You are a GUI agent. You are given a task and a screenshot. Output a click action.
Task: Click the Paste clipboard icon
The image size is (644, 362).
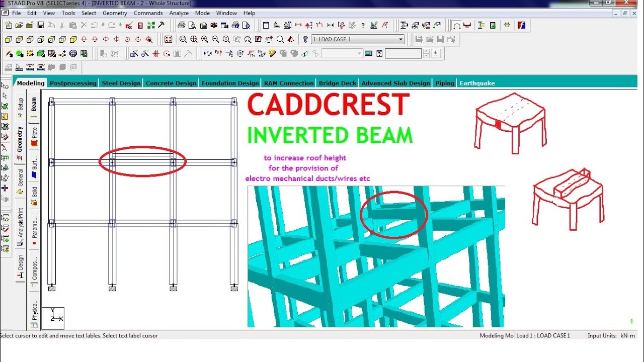73,25
